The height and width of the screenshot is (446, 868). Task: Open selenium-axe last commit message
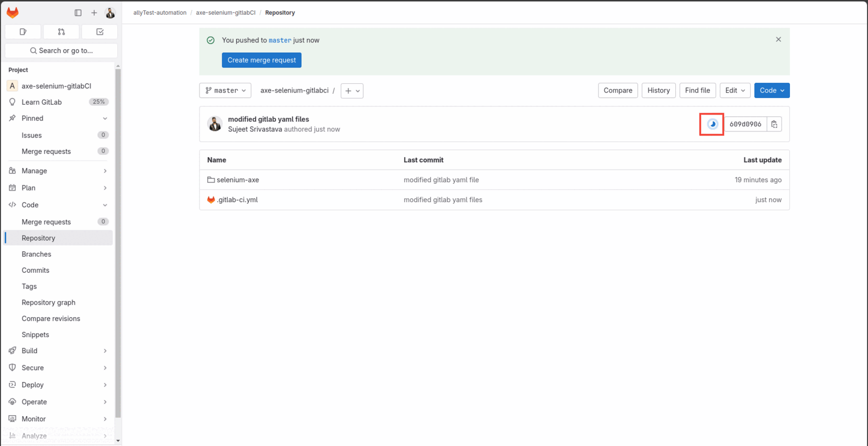click(441, 180)
